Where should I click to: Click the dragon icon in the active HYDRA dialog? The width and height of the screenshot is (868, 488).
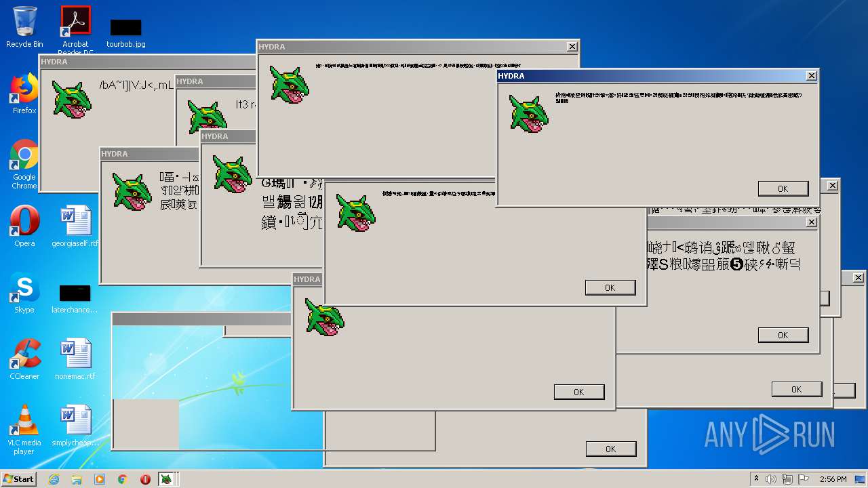(529, 113)
